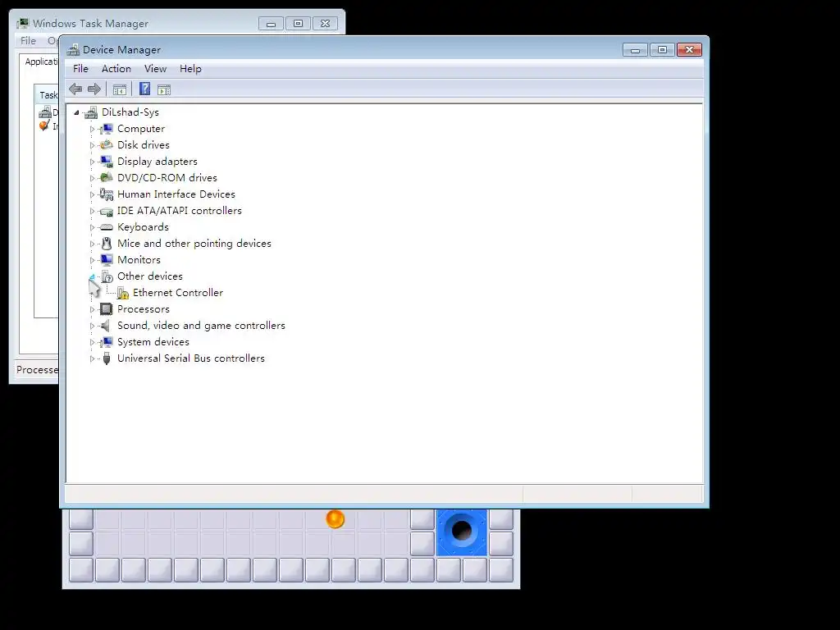Minimize the Device Manager window
Screen dimensions: 840x630
[x=636, y=50]
